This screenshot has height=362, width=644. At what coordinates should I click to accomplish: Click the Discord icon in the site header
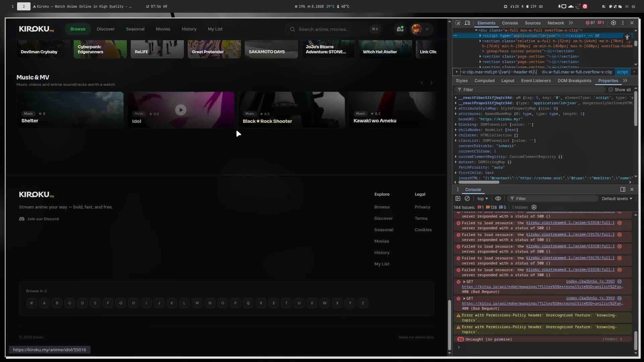point(400,29)
